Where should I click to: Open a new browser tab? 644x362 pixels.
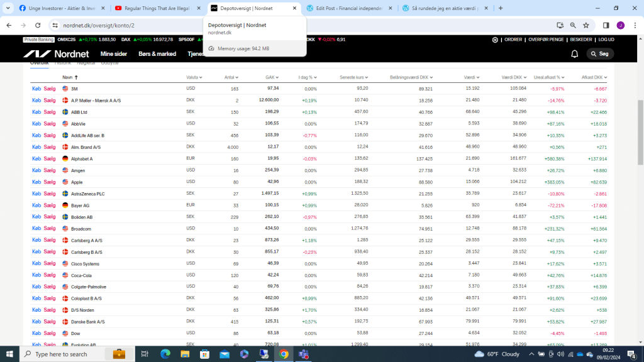pos(501,8)
